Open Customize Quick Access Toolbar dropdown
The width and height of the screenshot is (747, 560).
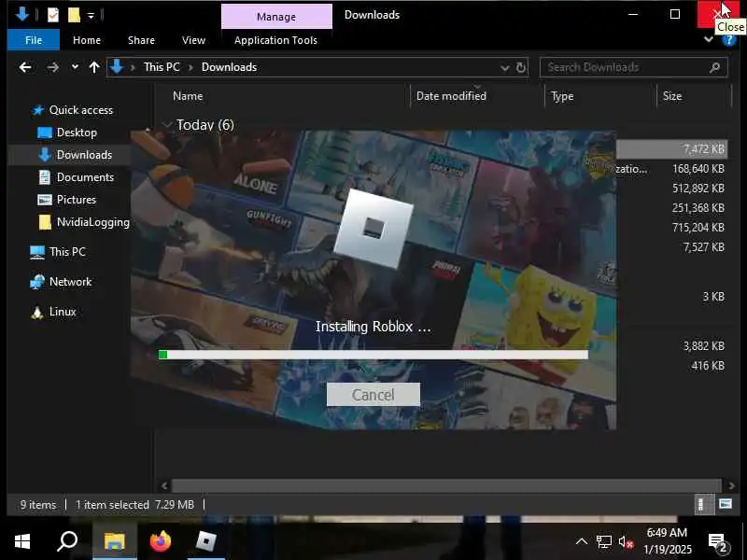click(x=91, y=16)
